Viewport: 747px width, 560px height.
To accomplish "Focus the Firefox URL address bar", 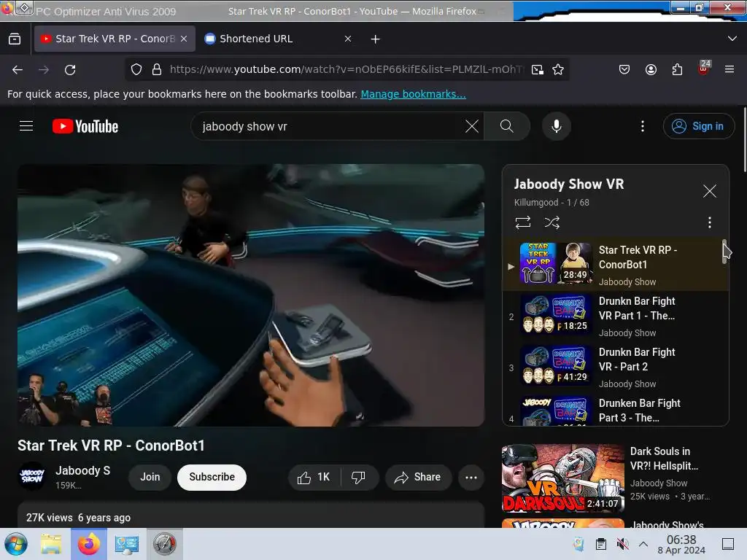I will (x=347, y=69).
